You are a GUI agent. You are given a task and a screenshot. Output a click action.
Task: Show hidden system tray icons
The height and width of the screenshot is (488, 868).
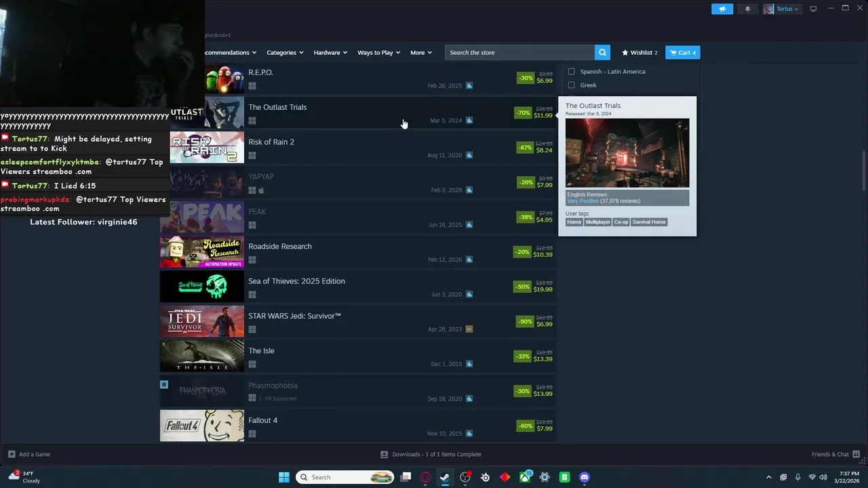(768, 477)
